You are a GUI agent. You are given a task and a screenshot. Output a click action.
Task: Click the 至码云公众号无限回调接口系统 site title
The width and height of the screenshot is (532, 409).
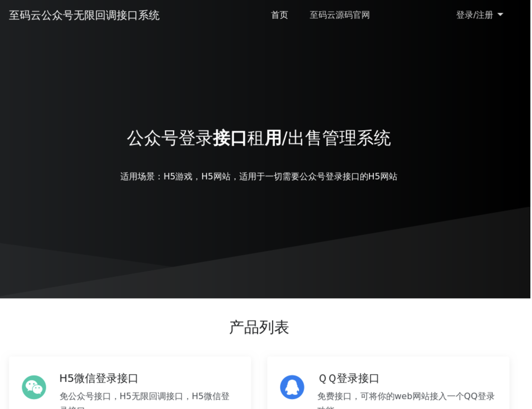tap(84, 15)
